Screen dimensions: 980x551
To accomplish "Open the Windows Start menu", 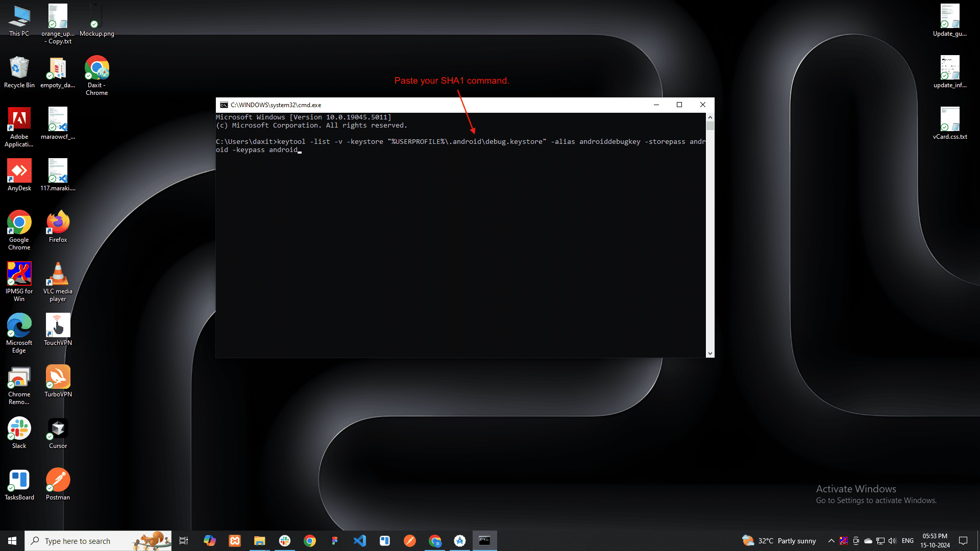I will [11, 540].
